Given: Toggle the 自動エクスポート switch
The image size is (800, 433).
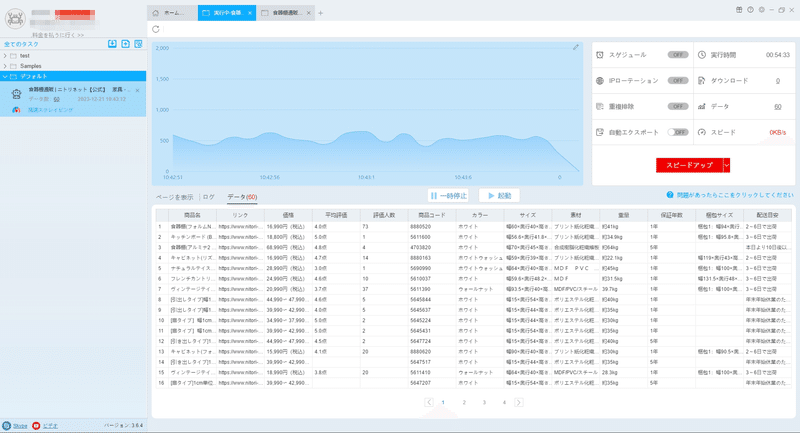Looking at the screenshot, I should [678, 132].
